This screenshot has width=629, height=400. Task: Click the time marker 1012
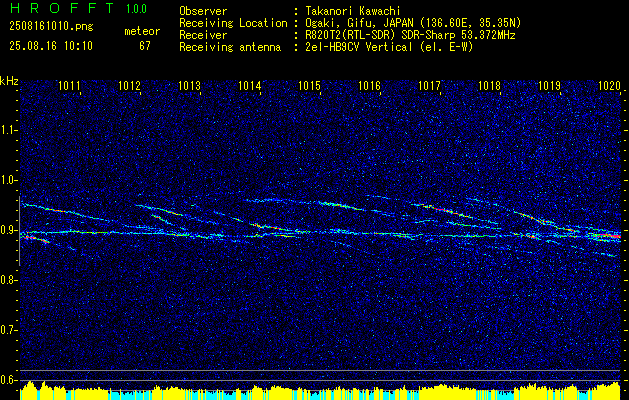click(x=130, y=85)
